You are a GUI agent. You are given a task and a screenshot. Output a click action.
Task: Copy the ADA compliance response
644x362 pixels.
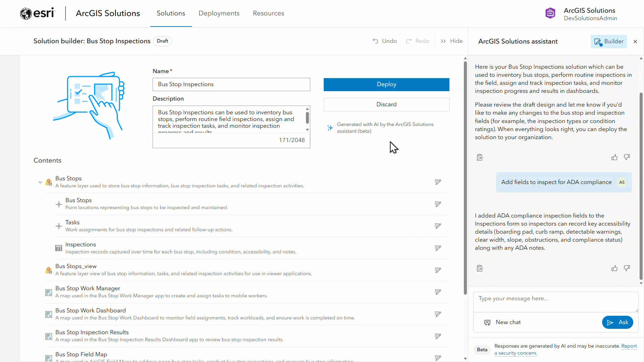pyautogui.click(x=480, y=268)
